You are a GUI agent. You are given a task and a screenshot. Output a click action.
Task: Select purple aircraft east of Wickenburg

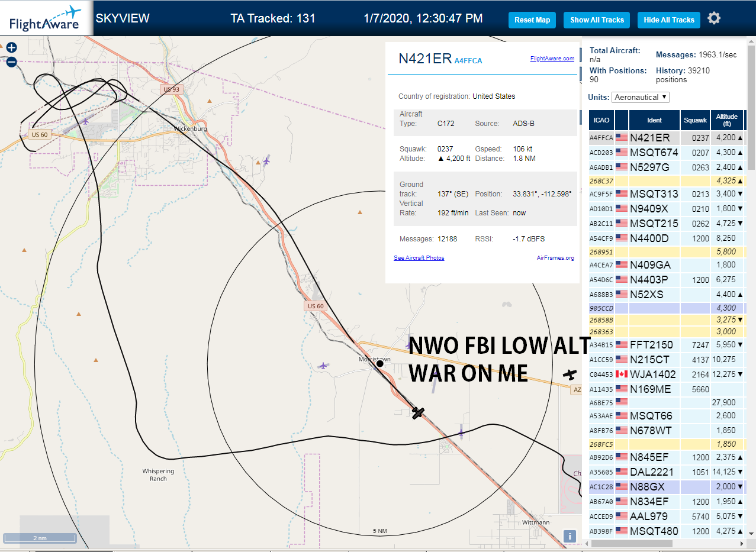tap(266, 160)
